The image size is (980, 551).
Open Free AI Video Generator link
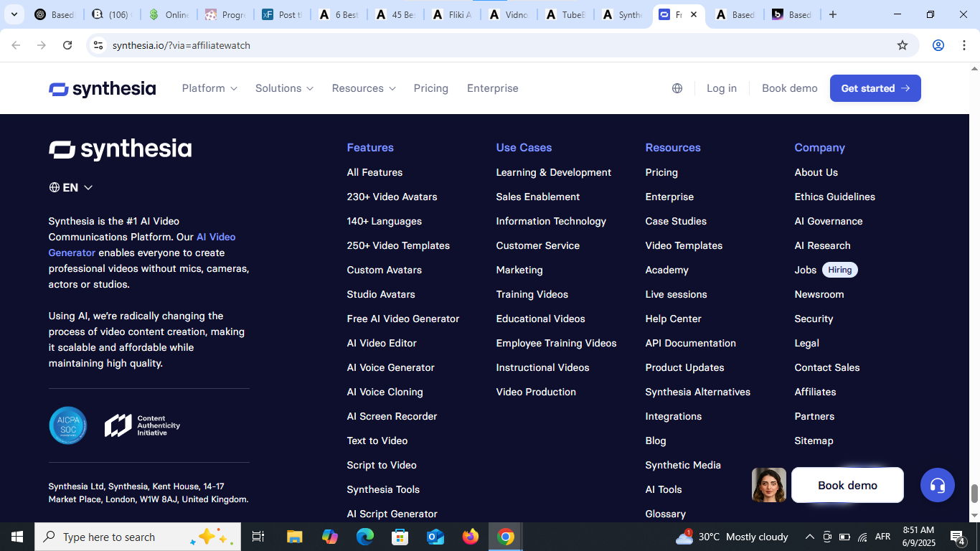(x=403, y=319)
